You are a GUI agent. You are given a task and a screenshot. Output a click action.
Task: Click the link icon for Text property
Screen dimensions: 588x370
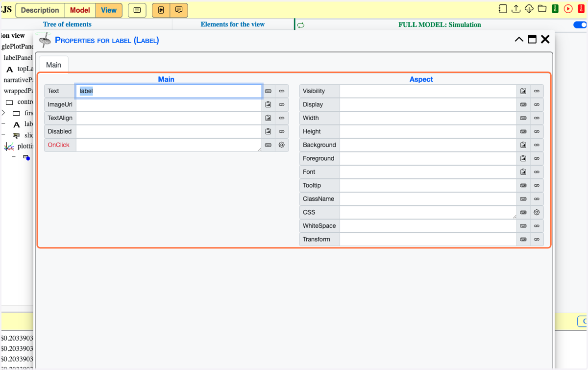click(282, 91)
